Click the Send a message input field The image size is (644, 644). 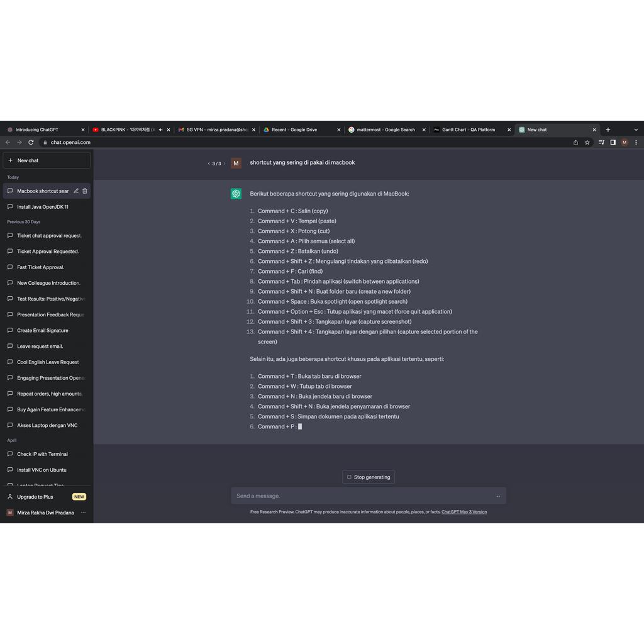[x=362, y=496]
